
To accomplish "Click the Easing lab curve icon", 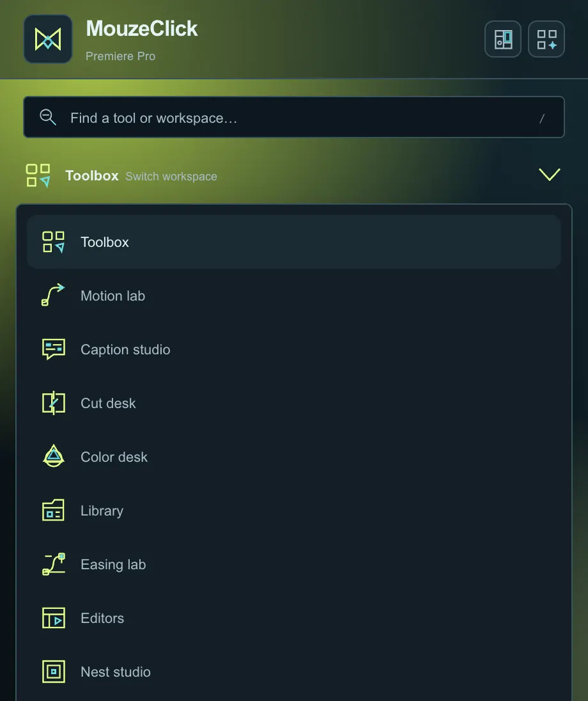I will [x=54, y=563].
